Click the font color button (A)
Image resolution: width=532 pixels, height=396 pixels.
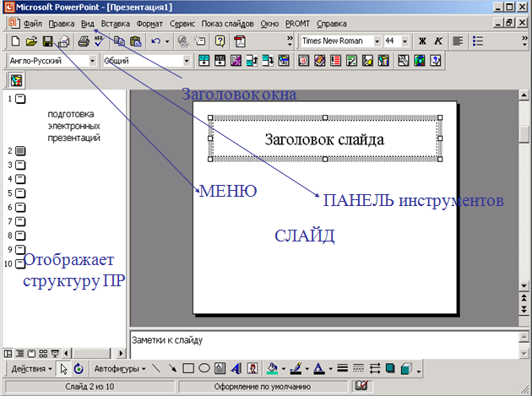318,368
